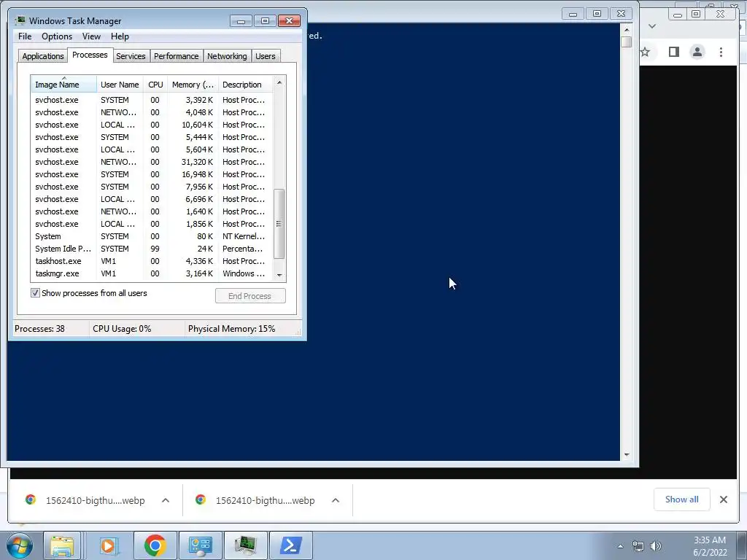
Task: Click Chrome tab search chevron
Action: (x=652, y=26)
